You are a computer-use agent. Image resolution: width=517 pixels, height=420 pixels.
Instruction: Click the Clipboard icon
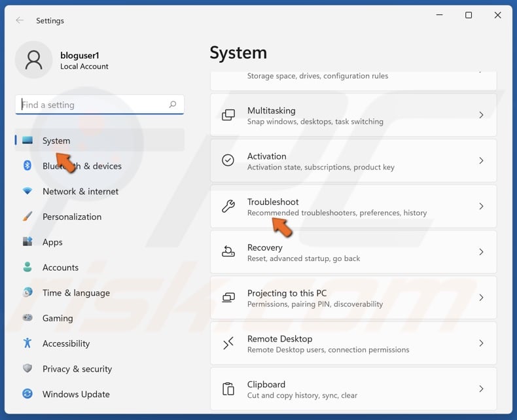pyautogui.click(x=228, y=389)
